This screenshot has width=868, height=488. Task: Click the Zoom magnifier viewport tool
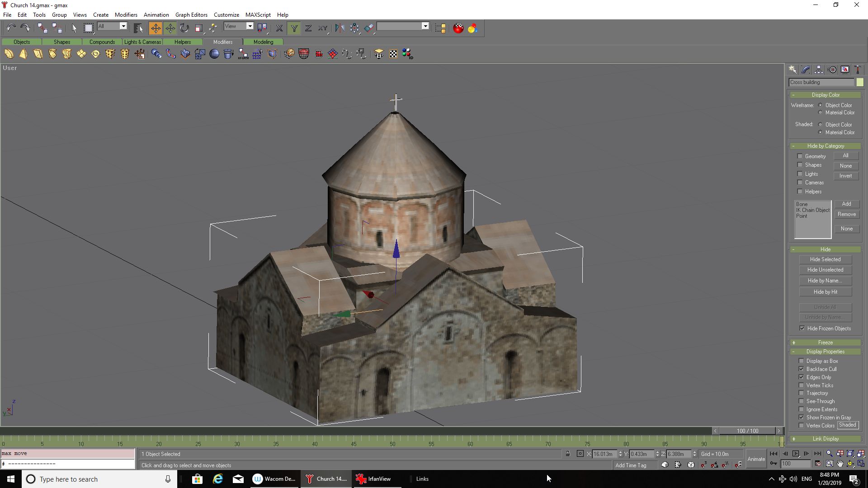pos(829,454)
